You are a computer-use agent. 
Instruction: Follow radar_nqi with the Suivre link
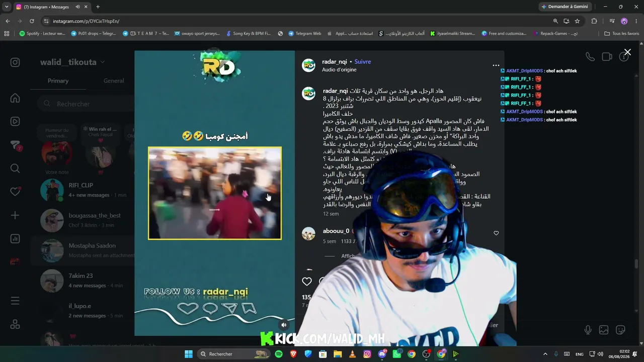click(362, 62)
